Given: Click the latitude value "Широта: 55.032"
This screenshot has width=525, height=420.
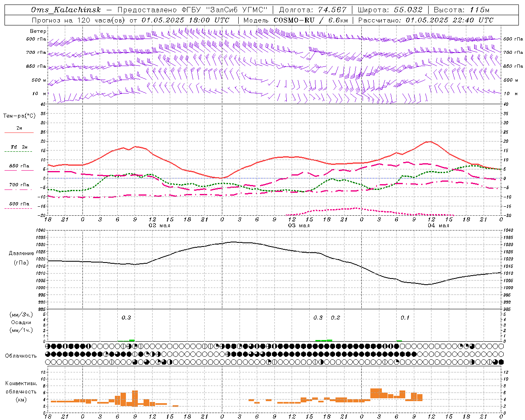Looking at the screenshot, I should coord(390,10).
